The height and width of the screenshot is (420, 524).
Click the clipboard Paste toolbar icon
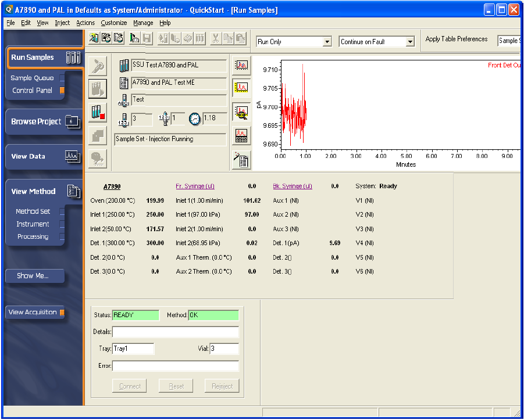pyautogui.click(x=241, y=38)
